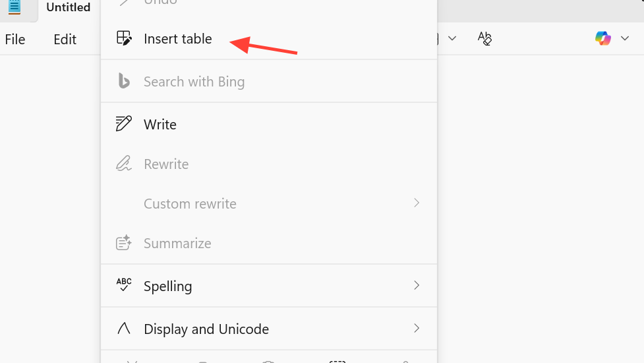Select the Write pencil icon
The width and height of the screenshot is (644, 363).
click(123, 124)
